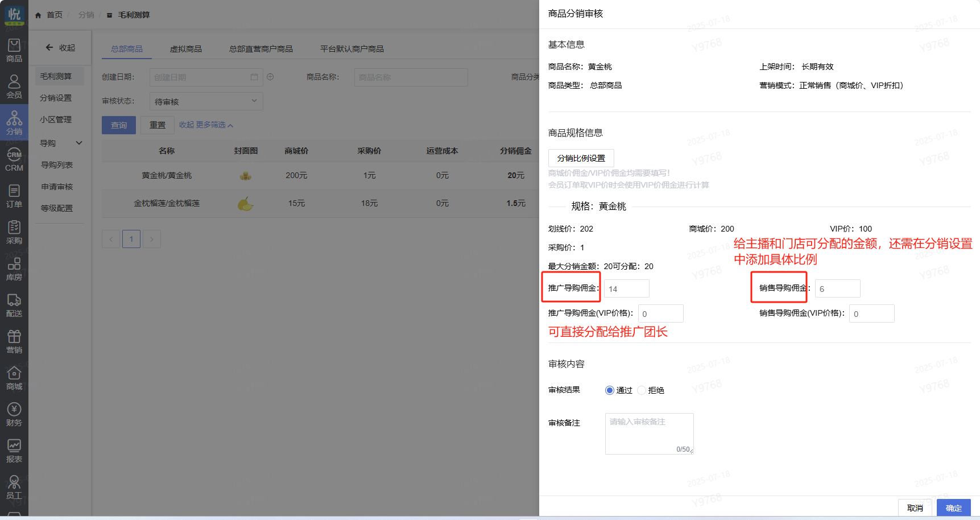Click the 取消 cancel button
This screenshot has width=980, height=520.
click(x=915, y=508)
